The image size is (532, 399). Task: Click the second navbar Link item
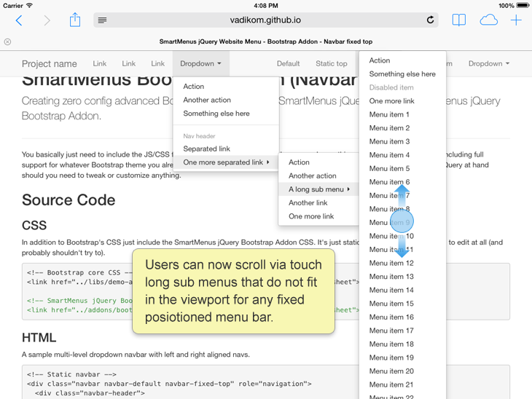click(x=128, y=64)
